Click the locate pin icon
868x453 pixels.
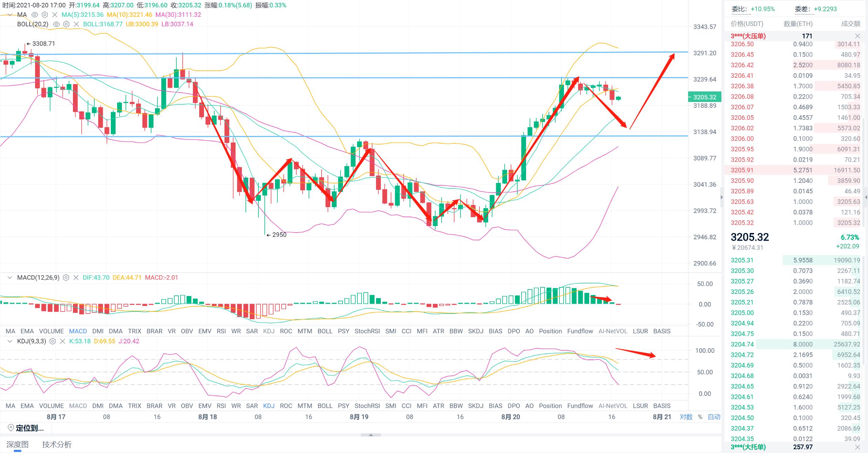point(11,428)
